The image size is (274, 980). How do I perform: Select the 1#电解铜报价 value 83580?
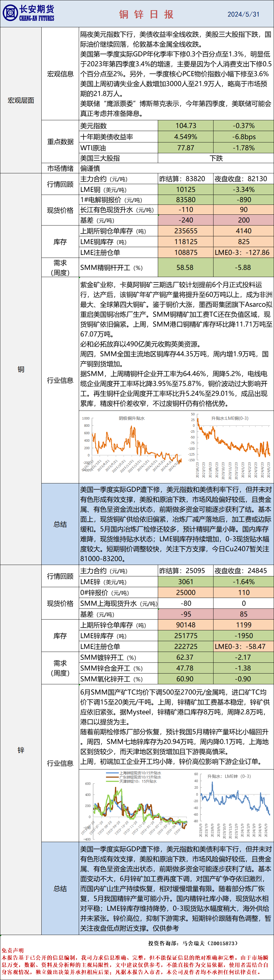coord(185,200)
